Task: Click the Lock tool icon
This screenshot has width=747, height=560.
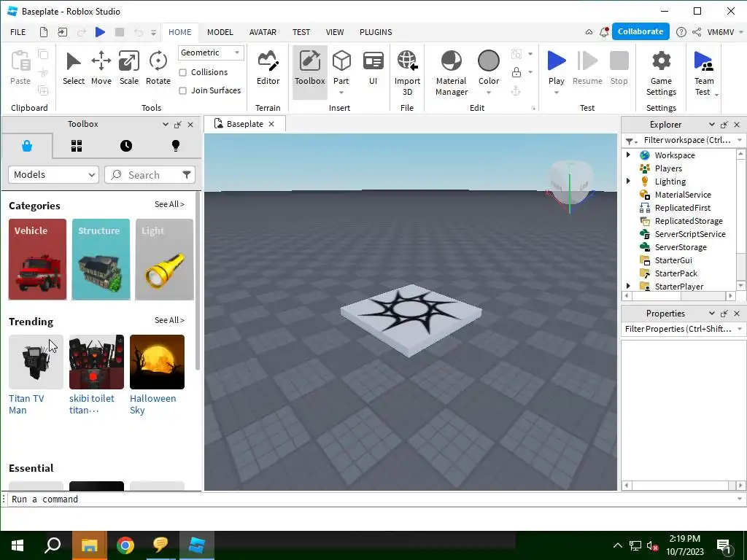Action: pyautogui.click(x=516, y=72)
